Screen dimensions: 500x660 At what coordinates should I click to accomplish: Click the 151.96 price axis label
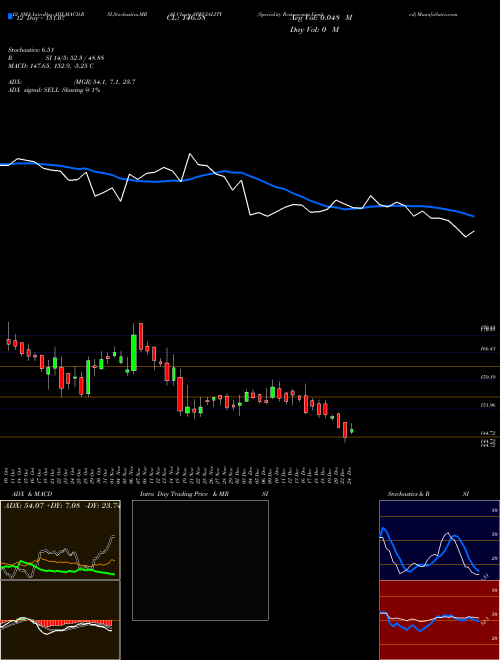[x=487, y=405]
